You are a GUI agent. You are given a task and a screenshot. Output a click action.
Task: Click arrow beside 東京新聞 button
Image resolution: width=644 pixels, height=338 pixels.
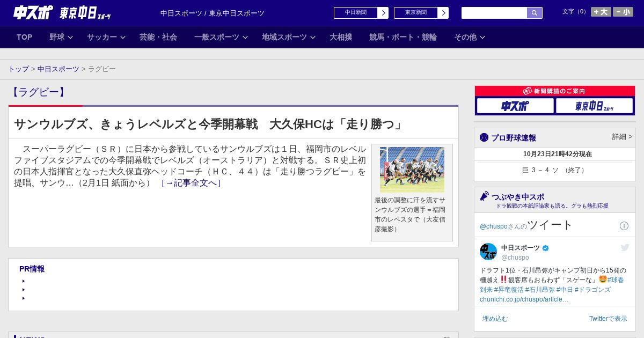click(x=443, y=13)
